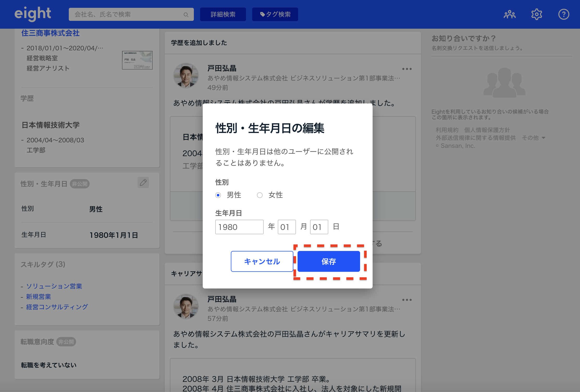Open three-dot menu on キャリアサマリ post
Image resolution: width=580 pixels, height=392 pixels.
[x=407, y=300]
